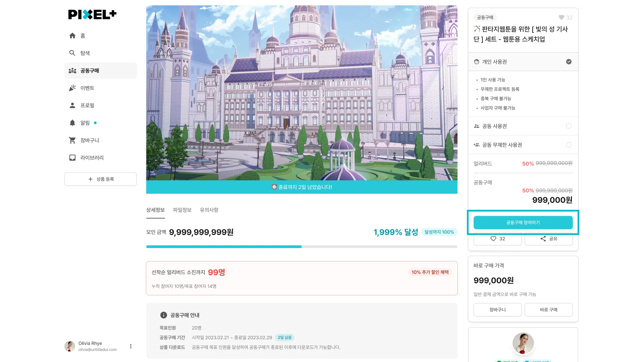Screen dimensions: 644x362
Task: Select the 공동 사용권 radio button
Action: pyautogui.click(x=569, y=126)
